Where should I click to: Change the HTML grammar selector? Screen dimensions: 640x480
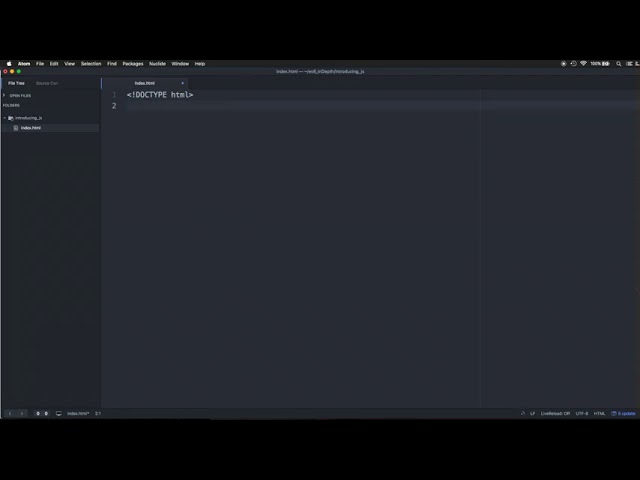pos(599,413)
